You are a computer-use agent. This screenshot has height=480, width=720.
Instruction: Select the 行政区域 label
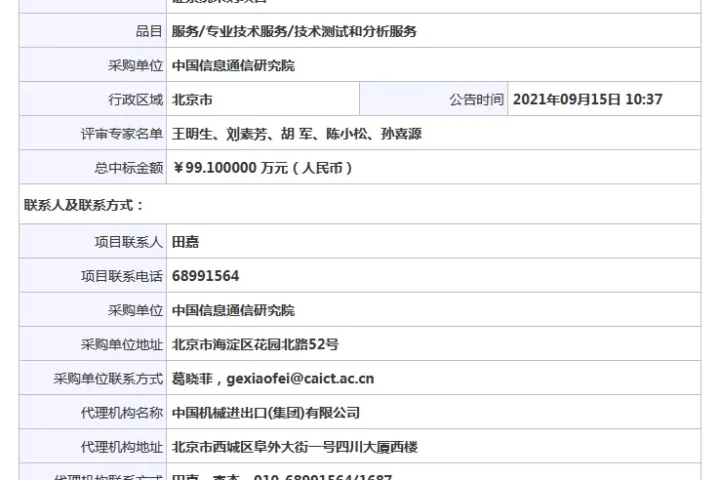135,100
